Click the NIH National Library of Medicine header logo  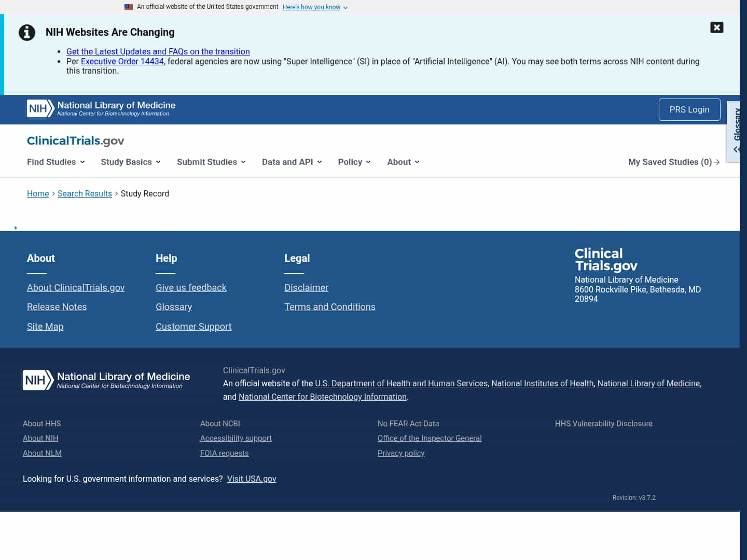(101, 108)
